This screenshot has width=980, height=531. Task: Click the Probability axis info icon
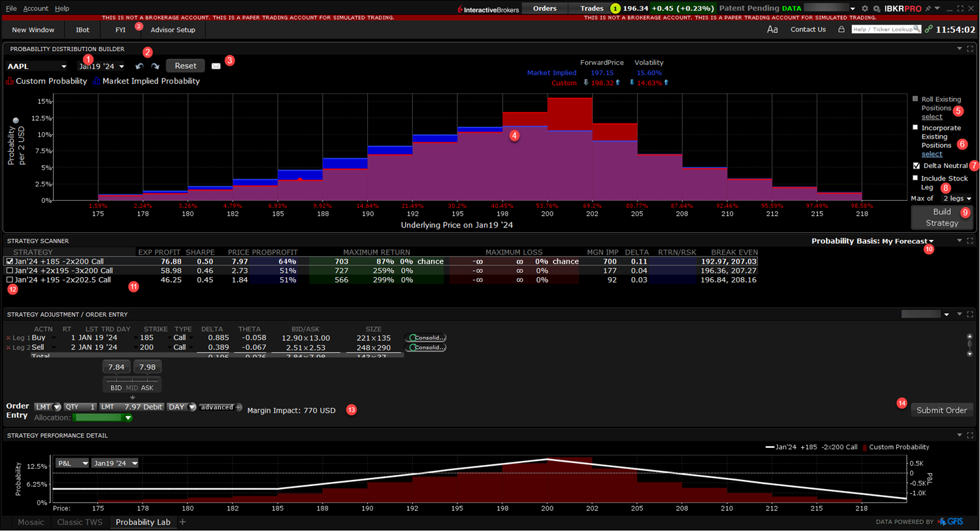click(16, 120)
